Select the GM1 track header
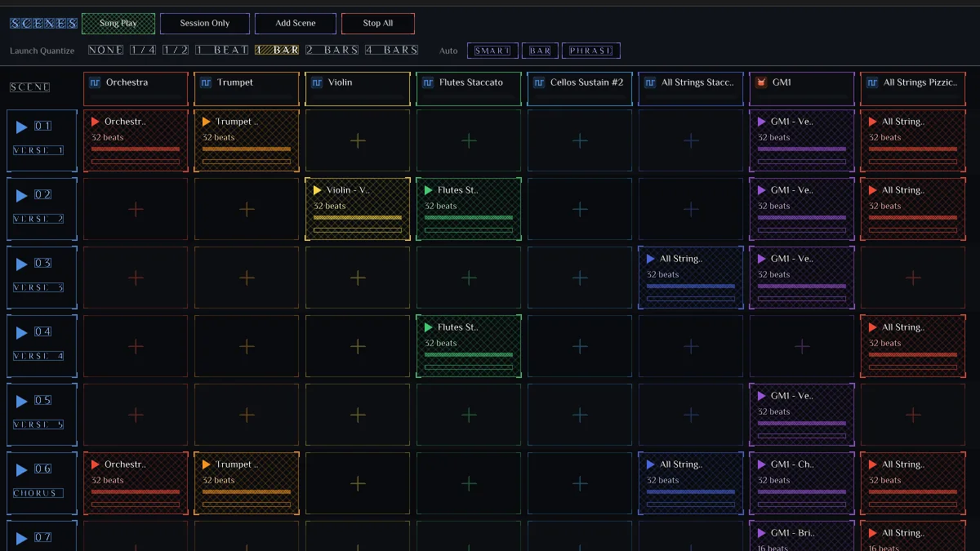 pyautogui.click(x=802, y=88)
